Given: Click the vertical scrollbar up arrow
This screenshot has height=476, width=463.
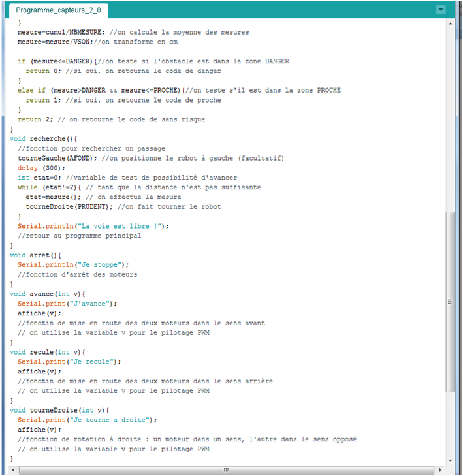Looking at the screenshot, I should (x=450, y=24).
